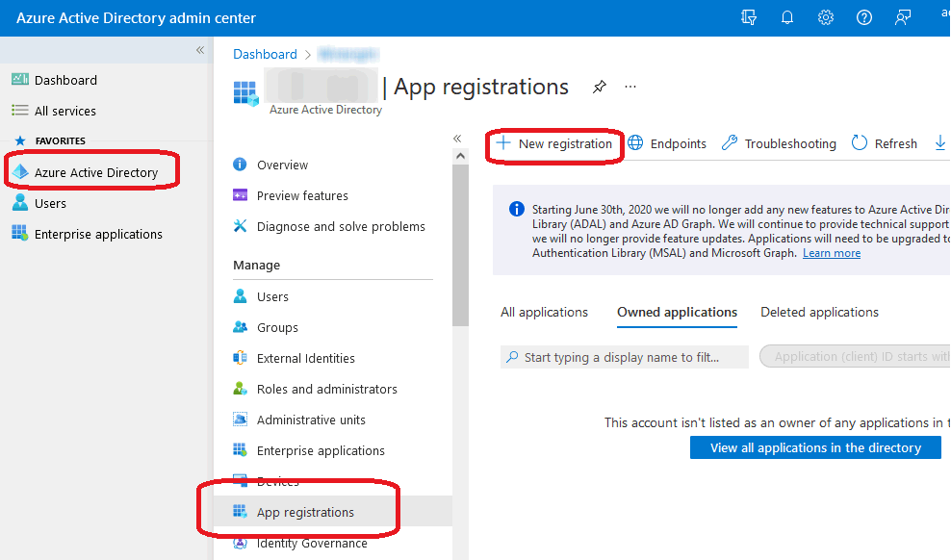This screenshot has height=560, width=951.
Task: Click the Preview features icon
Action: click(241, 195)
